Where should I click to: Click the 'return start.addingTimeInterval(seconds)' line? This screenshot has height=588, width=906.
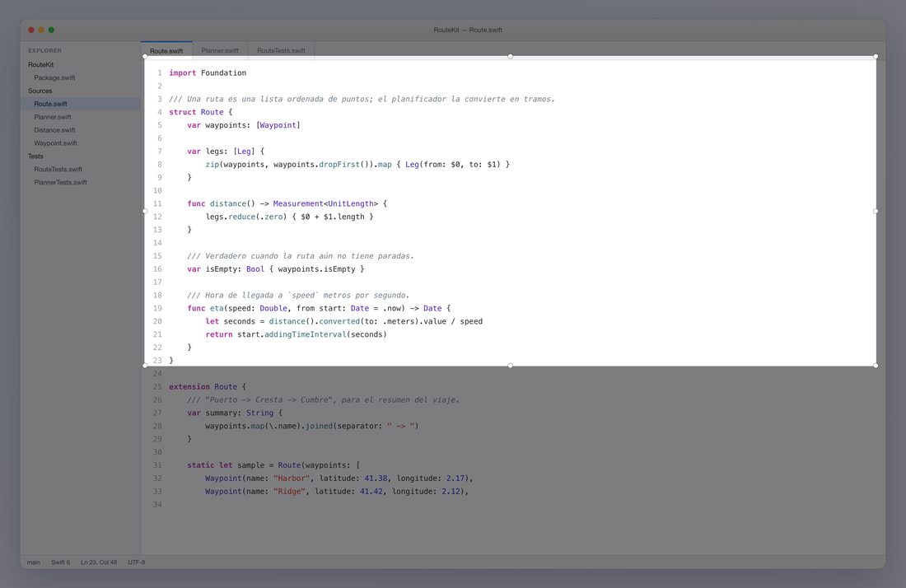(x=296, y=334)
